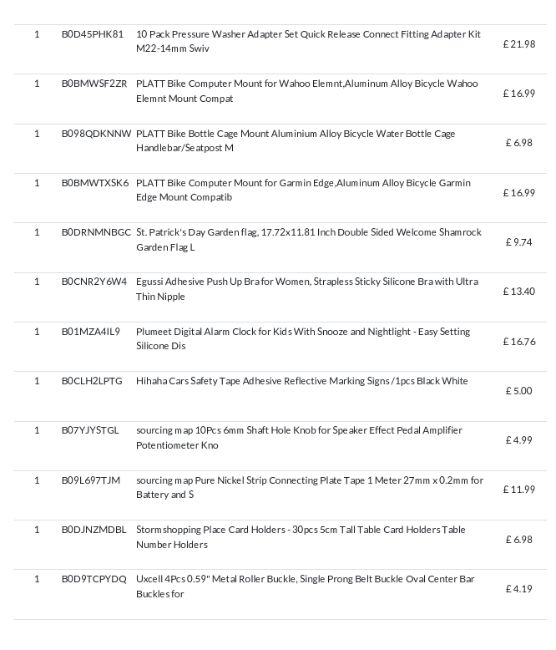Click ASIN B0CNR2Y6W4
This screenshot has height=650, width=556.
94,282
